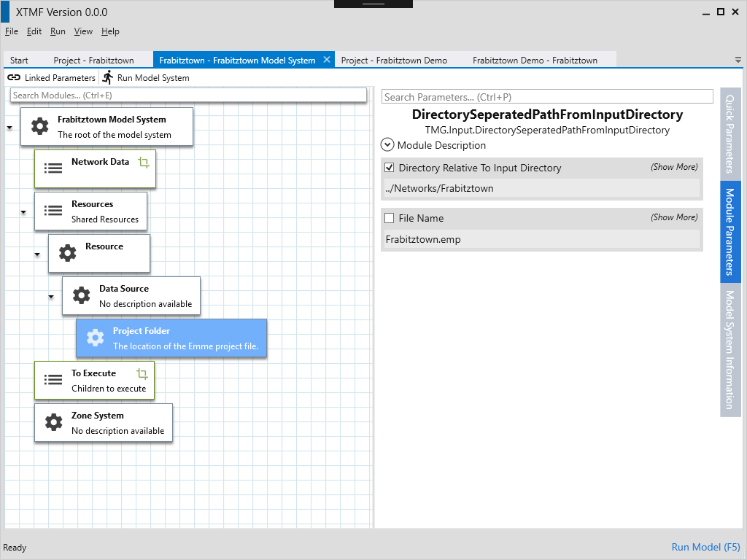Screen dimensions: 747x560
Task: Click the Linked Parameters chain icon
Action: pyautogui.click(x=14, y=77)
